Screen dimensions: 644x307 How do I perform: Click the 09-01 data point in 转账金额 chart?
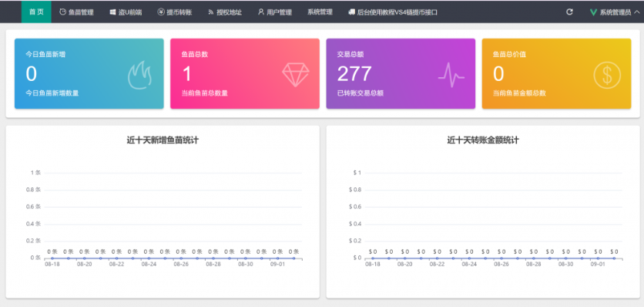[x=598, y=258]
